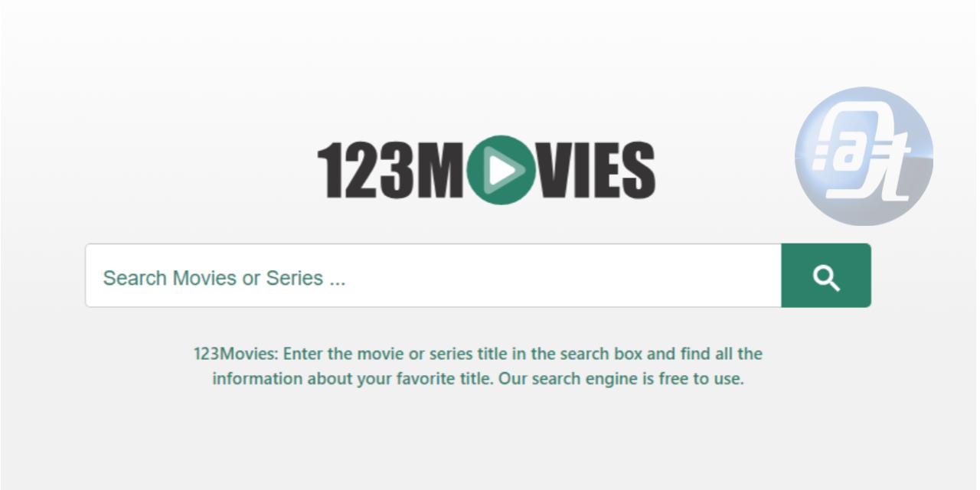
Task: Click the blue circular watermark logo
Action: pos(864,155)
